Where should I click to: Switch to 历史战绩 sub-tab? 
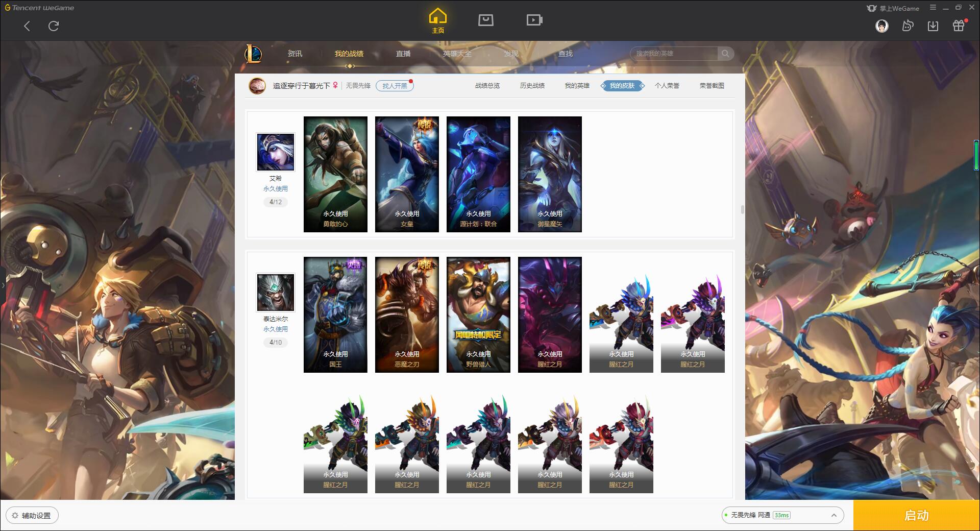coord(532,86)
